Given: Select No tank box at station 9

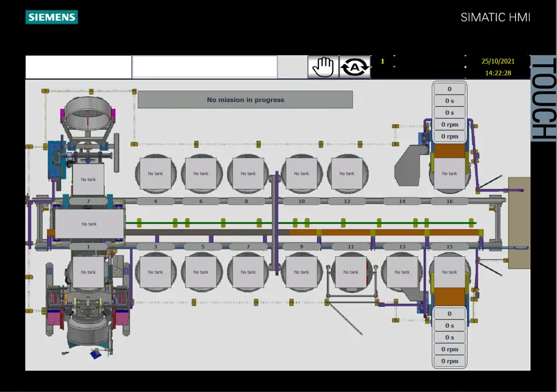Looking at the screenshot, I should pyautogui.click(x=302, y=273).
